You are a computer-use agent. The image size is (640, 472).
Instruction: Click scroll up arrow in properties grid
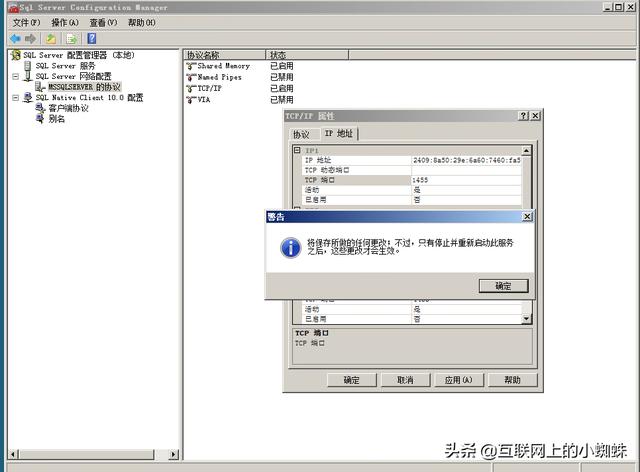(x=527, y=151)
